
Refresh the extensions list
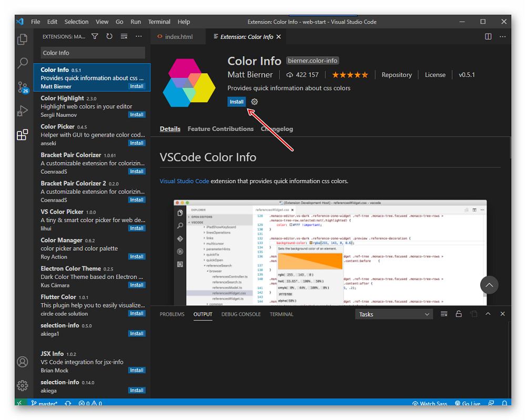pos(109,36)
